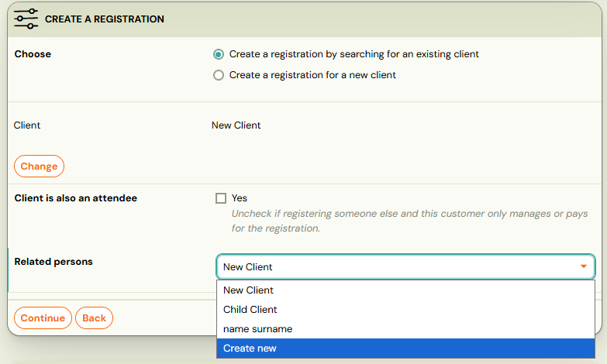Select the new client registration radio button
The height and width of the screenshot is (364, 607).
pos(219,75)
